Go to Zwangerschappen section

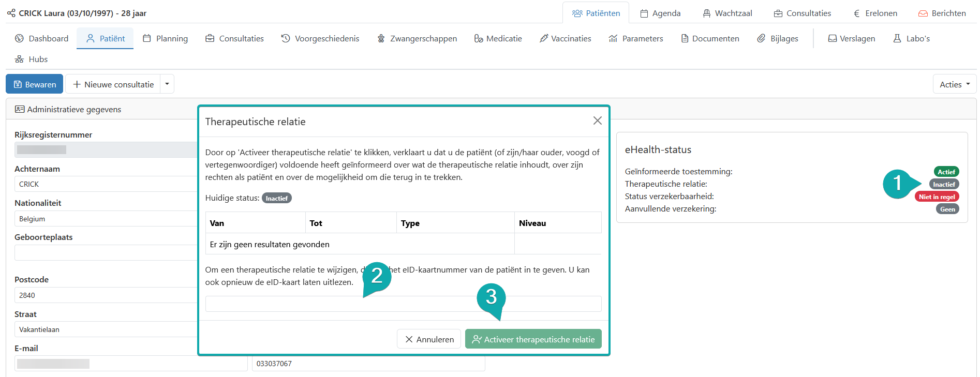click(x=417, y=38)
